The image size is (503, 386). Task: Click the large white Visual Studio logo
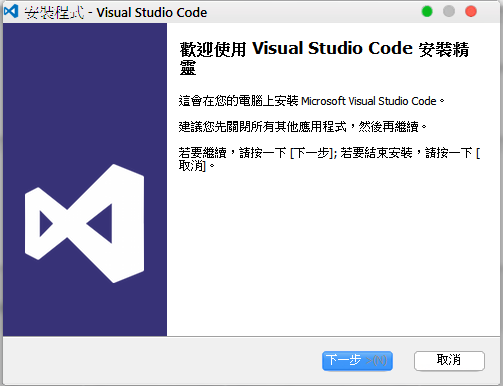pyautogui.click(x=85, y=223)
